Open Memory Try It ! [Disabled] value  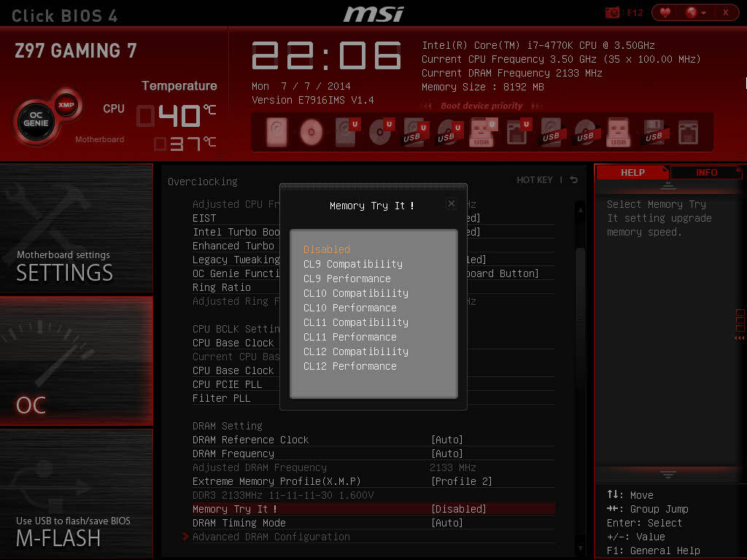pos(458,509)
